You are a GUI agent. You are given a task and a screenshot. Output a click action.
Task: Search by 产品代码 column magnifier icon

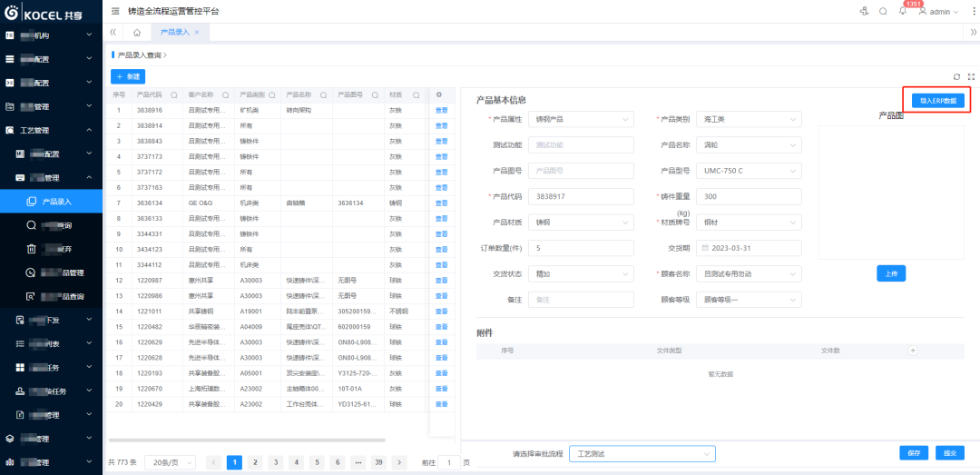[173, 95]
